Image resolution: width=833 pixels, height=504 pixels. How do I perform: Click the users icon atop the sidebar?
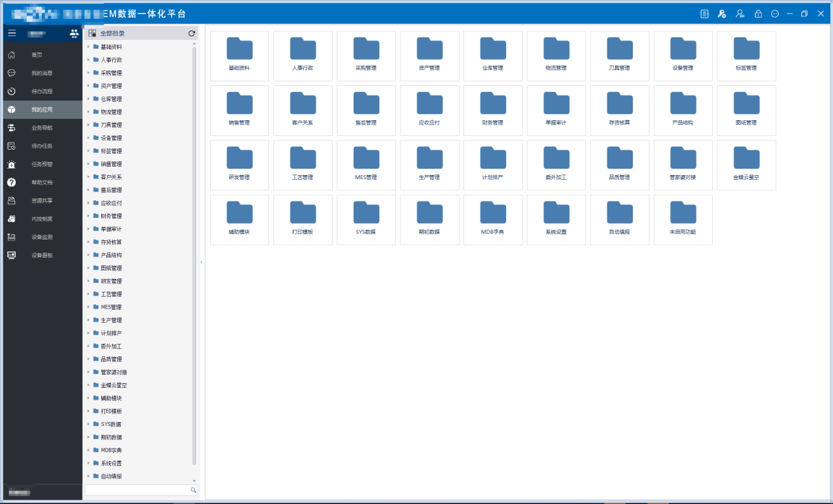[x=74, y=33]
